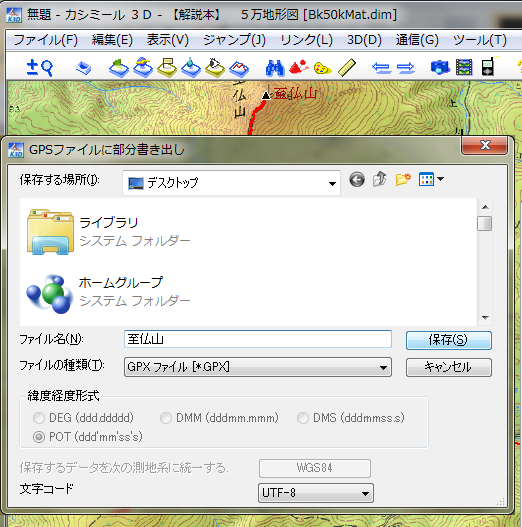Select the yellow ruler measure tool
This screenshot has width=522, height=527.
pyautogui.click(x=347, y=68)
